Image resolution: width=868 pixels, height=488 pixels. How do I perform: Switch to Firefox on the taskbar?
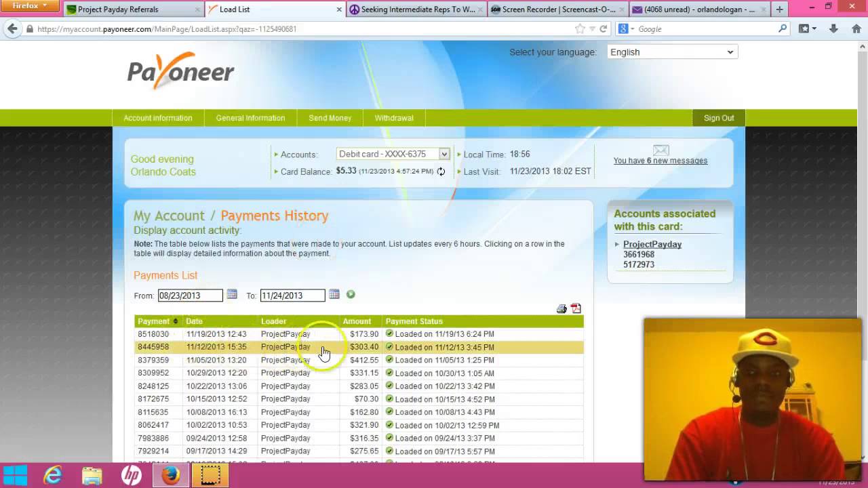point(170,476)
